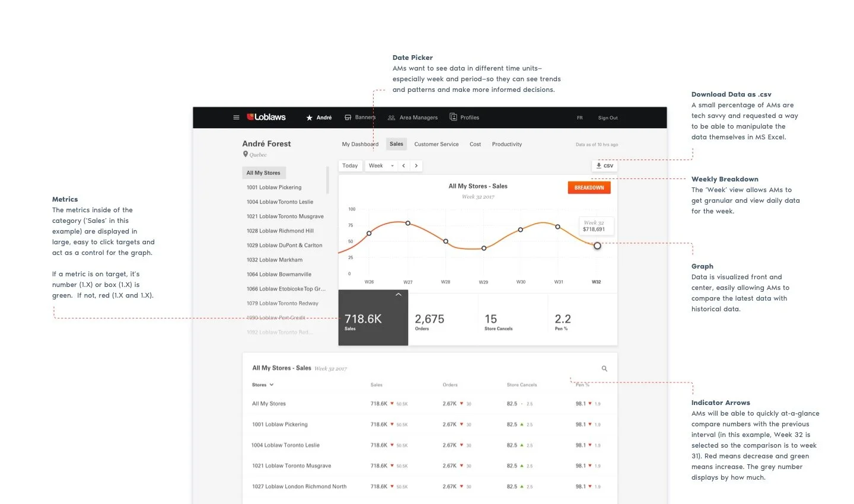Select the star icon next to André
Screen dimensions: 854x504
coord(309,117)
